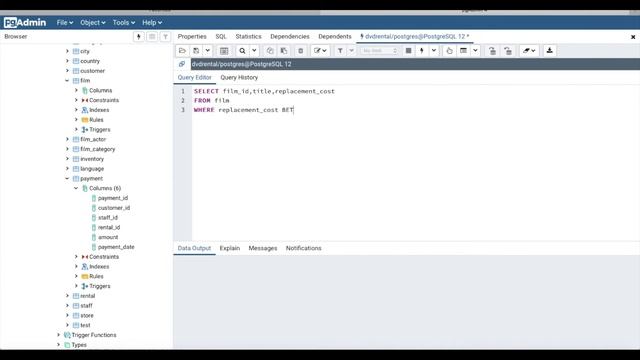The height and width of the screenshot is (360, 640).
Task: Click the View Data grid icon in Browser header
Action: click(x=152, y=37)
